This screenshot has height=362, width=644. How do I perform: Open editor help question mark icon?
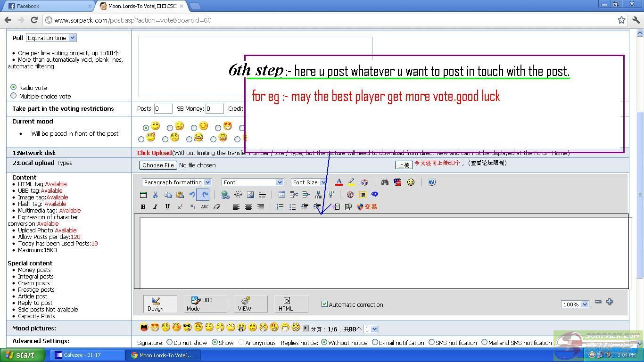(432, 182)
